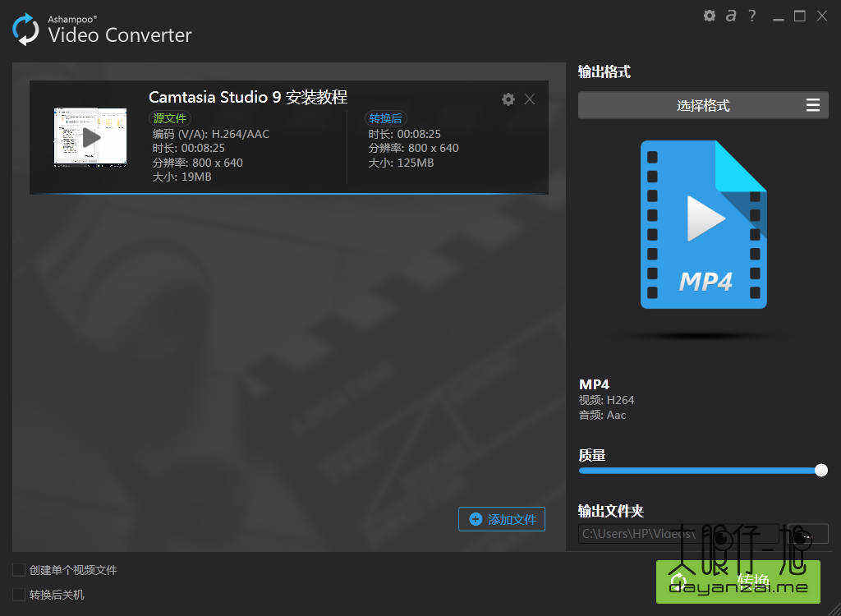Click the Ashampoo 'a' account icon
This screenshot has width=841, height=616.
click(730, 16)
